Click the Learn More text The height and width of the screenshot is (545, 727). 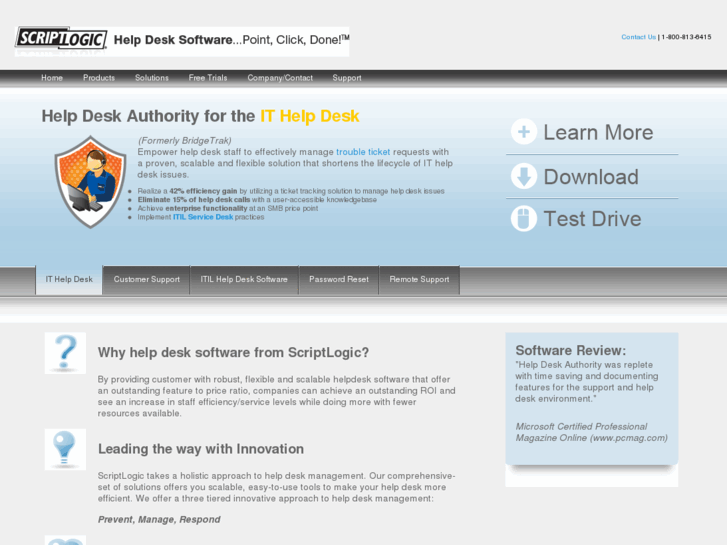click(x=598, y=133)
